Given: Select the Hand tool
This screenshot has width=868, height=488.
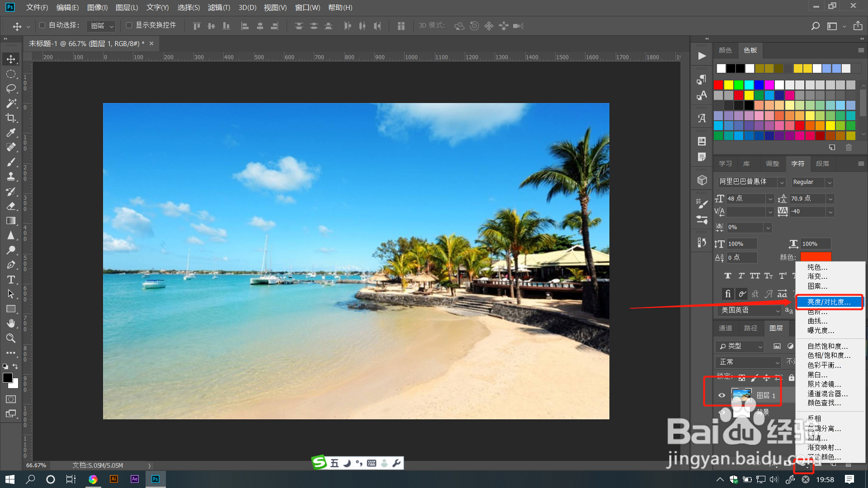Looking at the screenshot, I should [x=11, y=324].
